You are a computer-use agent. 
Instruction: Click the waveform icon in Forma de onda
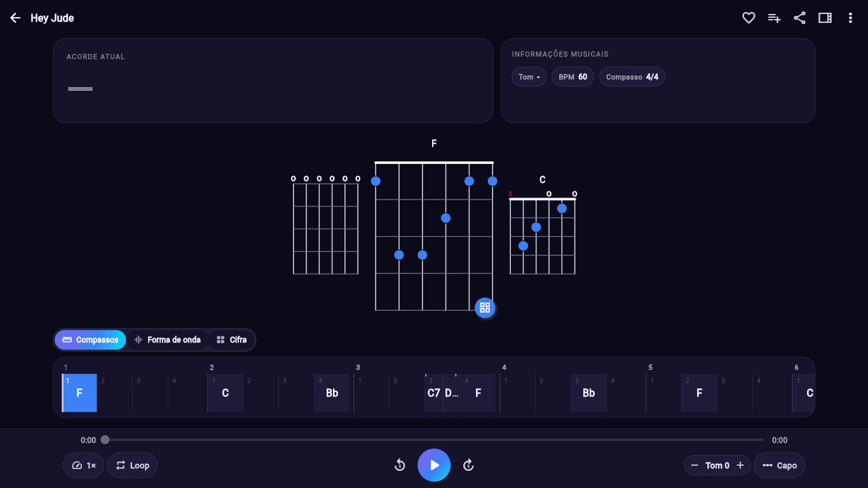[139, 340]
